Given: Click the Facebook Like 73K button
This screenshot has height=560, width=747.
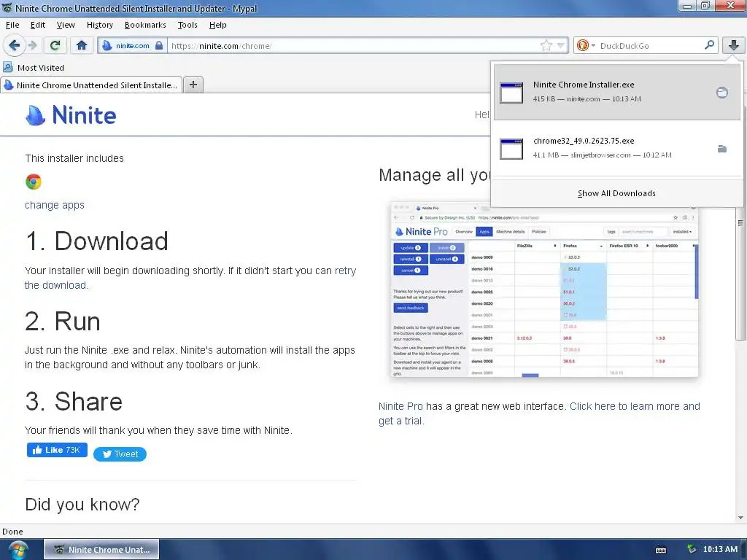Looking at the screenshot, I should click(x=57, y=450).
